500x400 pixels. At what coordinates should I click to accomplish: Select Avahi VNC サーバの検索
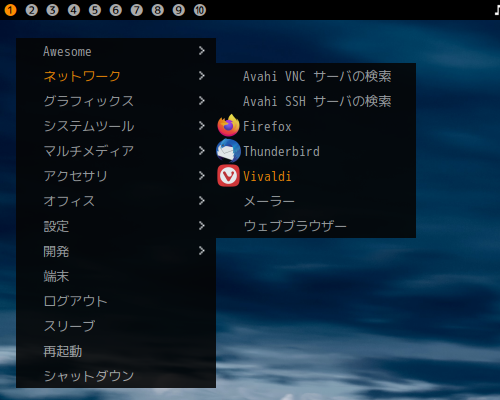316,76
